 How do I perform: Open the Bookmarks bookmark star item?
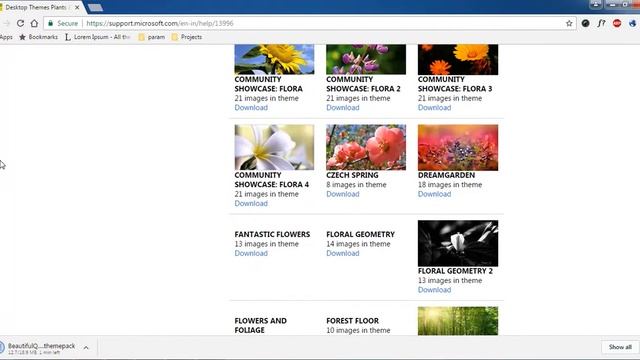click(39, 37)
